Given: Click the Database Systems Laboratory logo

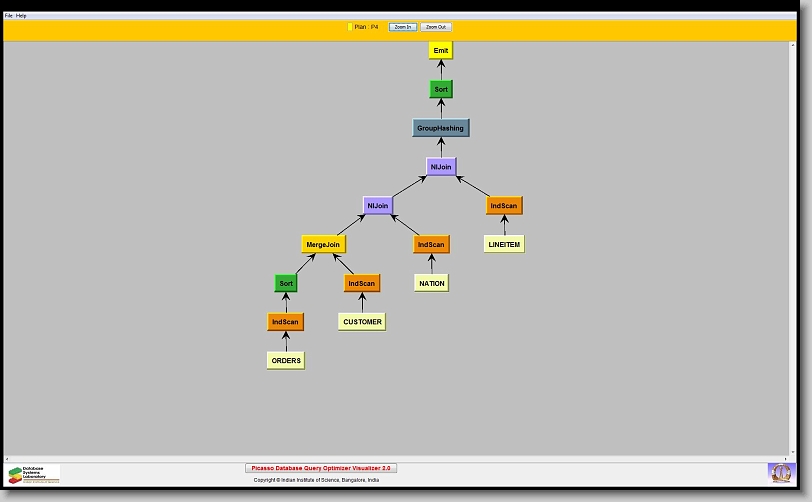Looking at the screenshot, I should tap(34, 474).
